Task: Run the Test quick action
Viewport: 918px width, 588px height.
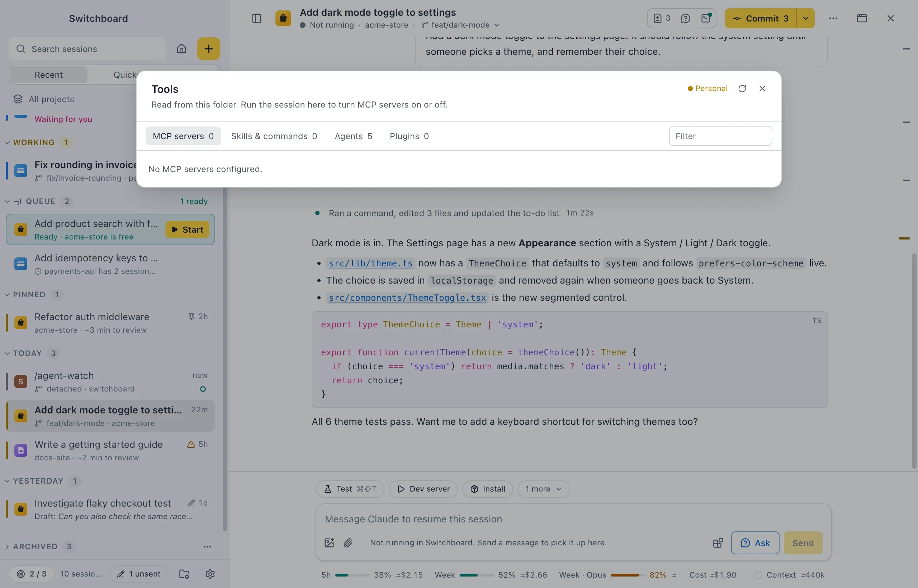Action: (x=350, y=489)
